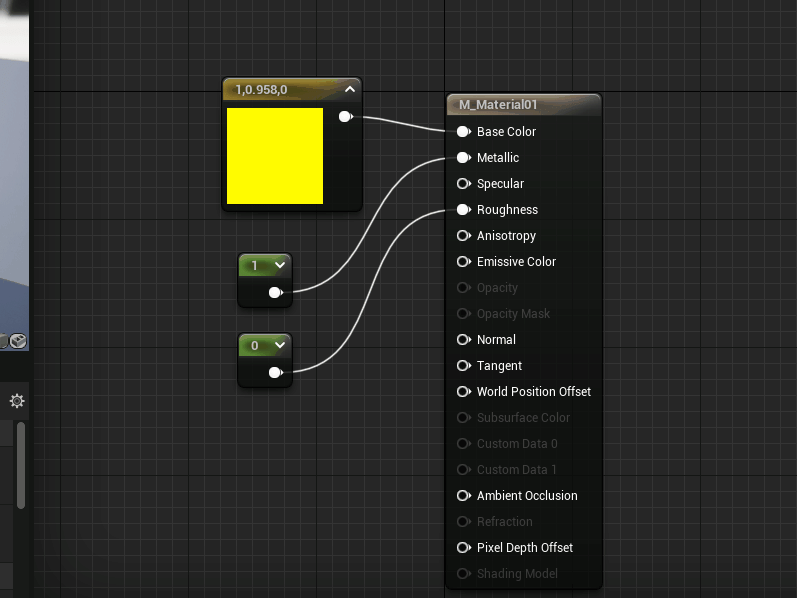Click the disabled Shading Model pin
Viewport: 797px width, 598px height.
(x=464, y=574)
